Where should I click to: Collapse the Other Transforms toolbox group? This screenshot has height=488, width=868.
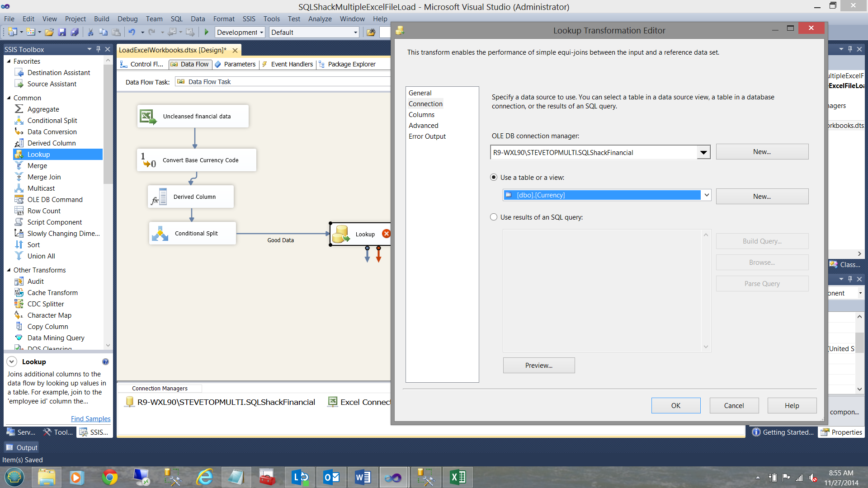(9, 270)
